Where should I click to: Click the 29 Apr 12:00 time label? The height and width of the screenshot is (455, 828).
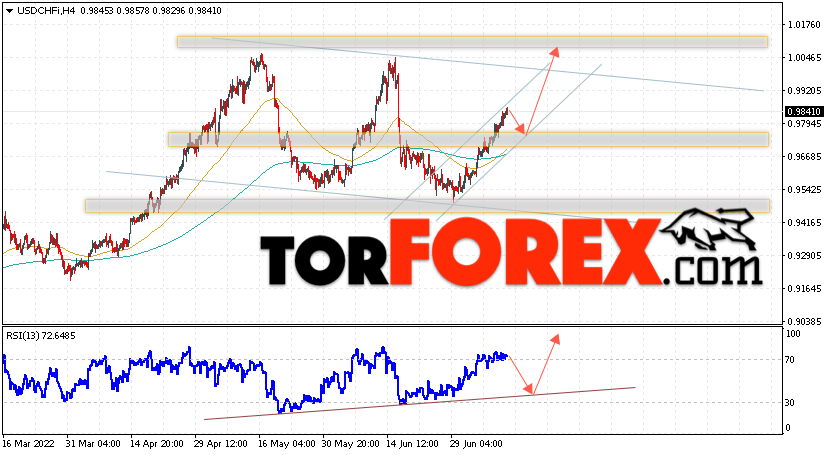pos(221,443)
